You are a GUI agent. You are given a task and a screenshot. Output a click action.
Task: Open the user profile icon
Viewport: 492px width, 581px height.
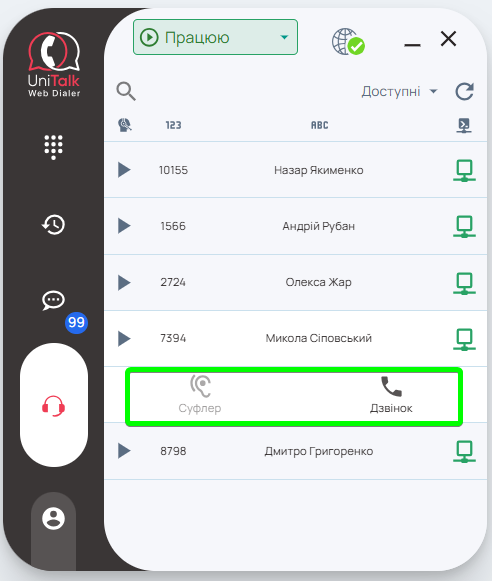53,518
